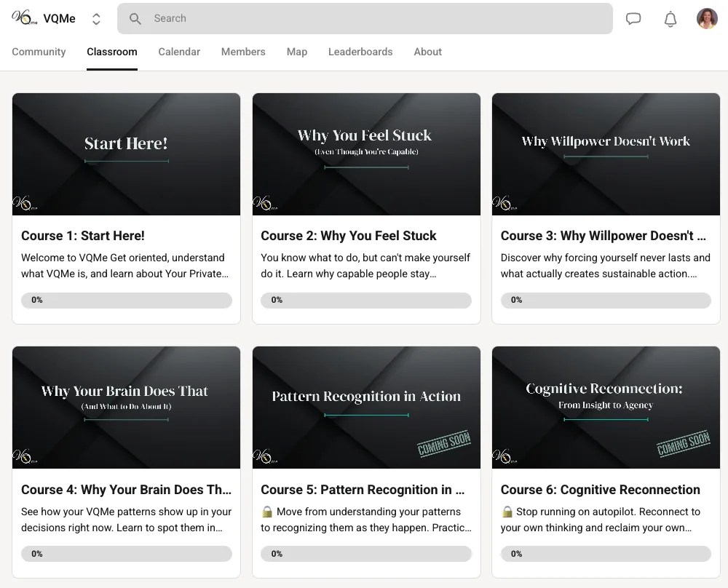The image size is (728, 588).
Task: Select the Classroom tab
Action: click(112, 52)
